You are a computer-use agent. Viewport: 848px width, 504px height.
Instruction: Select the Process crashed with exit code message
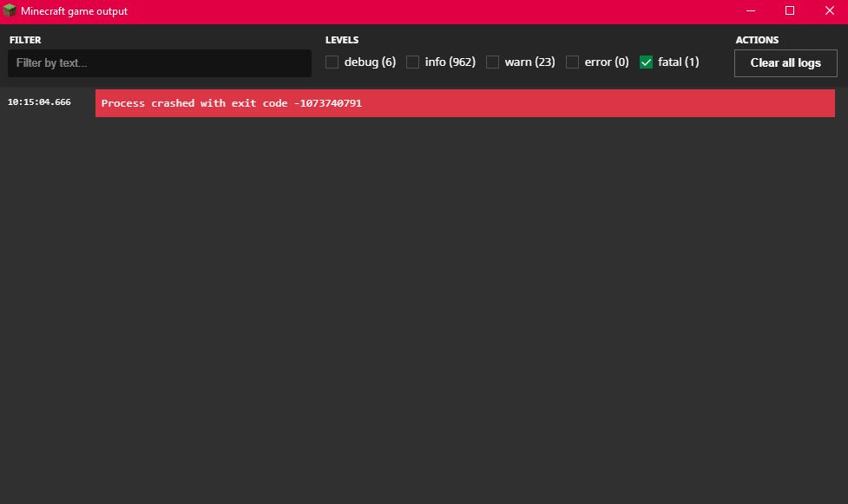coord(464,103)
